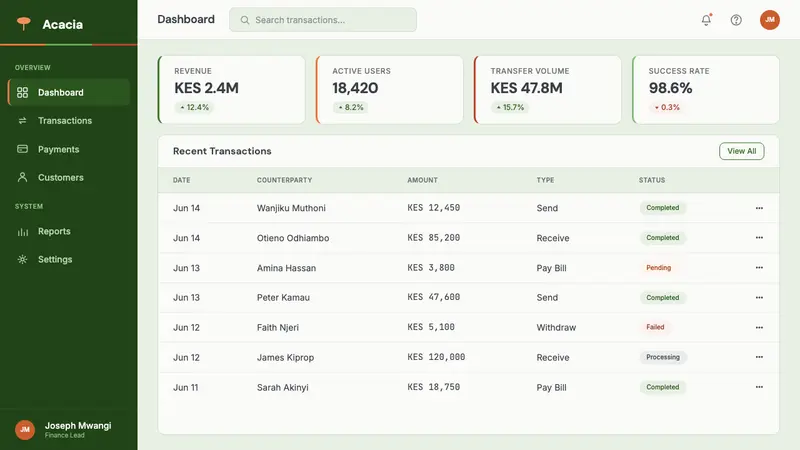Click counterparty James Kiprop
This screenshot has height=450, width=800.
click(285, 357)
